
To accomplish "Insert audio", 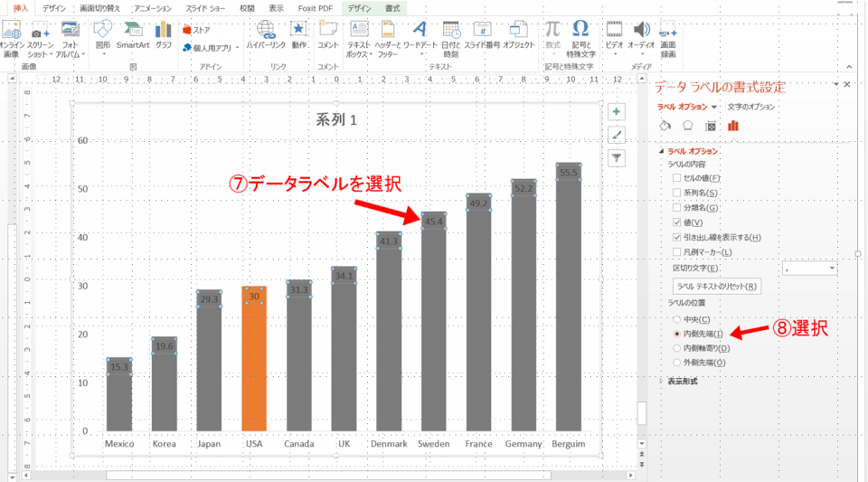I will point(641,39).
